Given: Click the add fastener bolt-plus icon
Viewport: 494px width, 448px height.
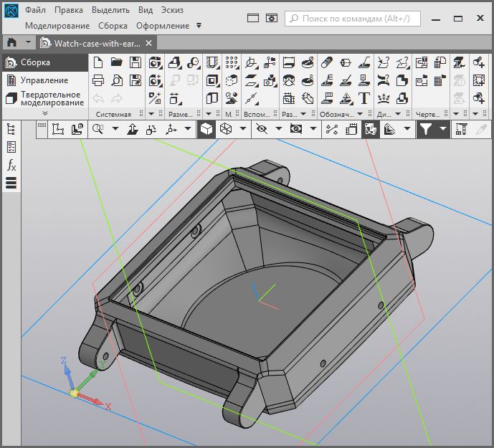Looking at the screenshot, I should [x=478, y=62].
